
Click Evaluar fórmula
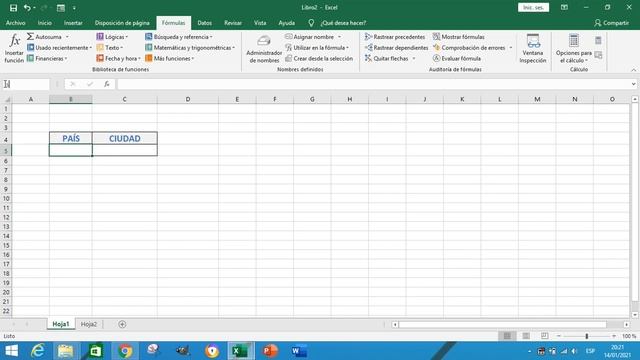(457, 58)
